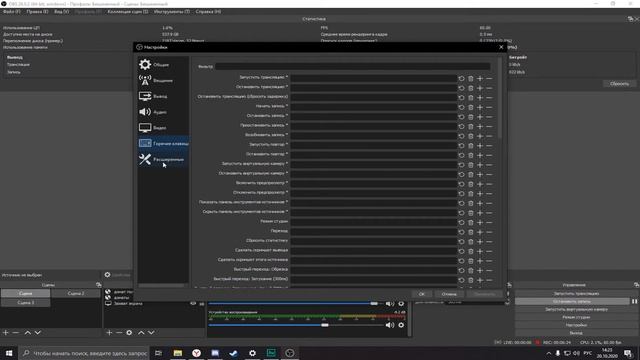640x360 pixels.
Task: Remove hotkey minus icon for Остановить повтор
Action: coord(489,155)
